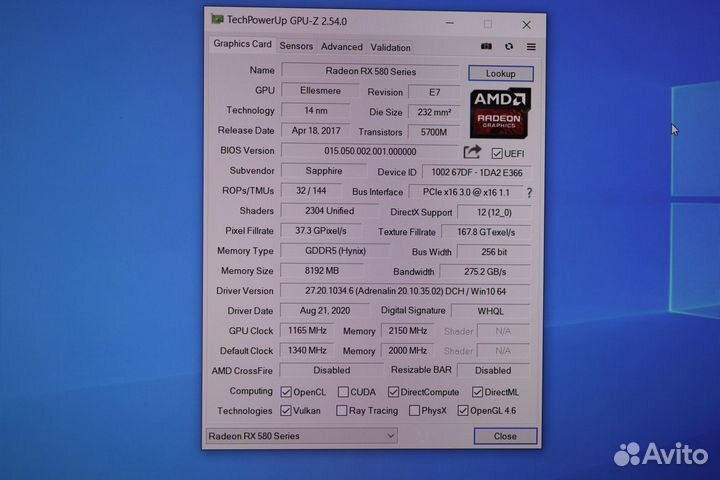Toggle the Vulkan checkbox
This screenshot has height=480, width=720.
pos(286,411)
